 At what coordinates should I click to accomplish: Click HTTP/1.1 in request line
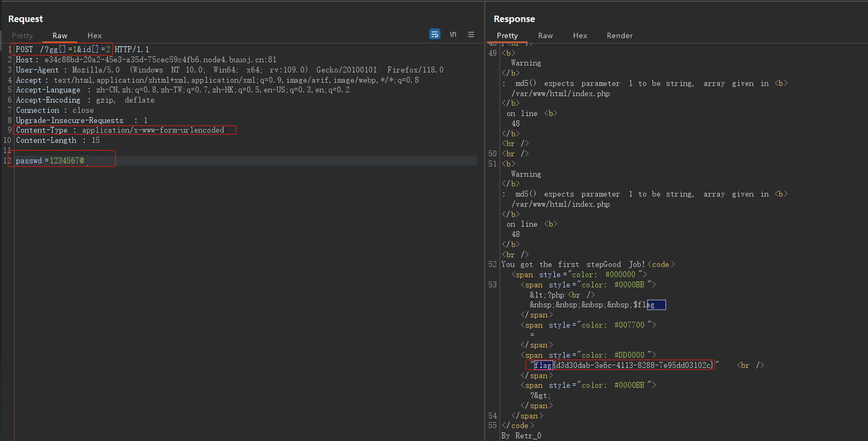tap(132, 49)
